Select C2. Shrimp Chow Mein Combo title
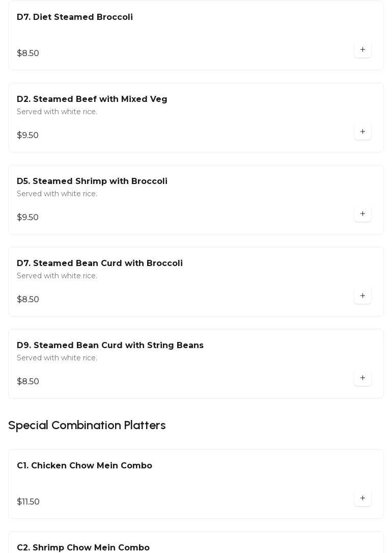 click(83, 547)
